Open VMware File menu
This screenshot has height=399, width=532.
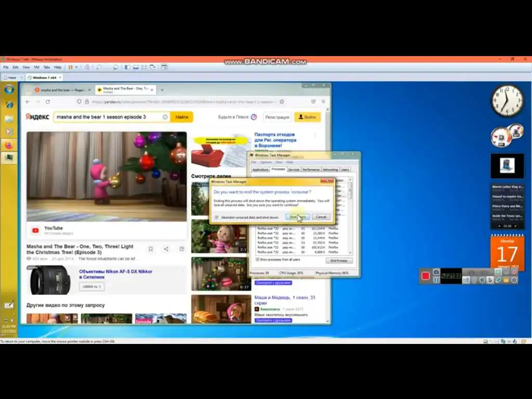point(6,67)
